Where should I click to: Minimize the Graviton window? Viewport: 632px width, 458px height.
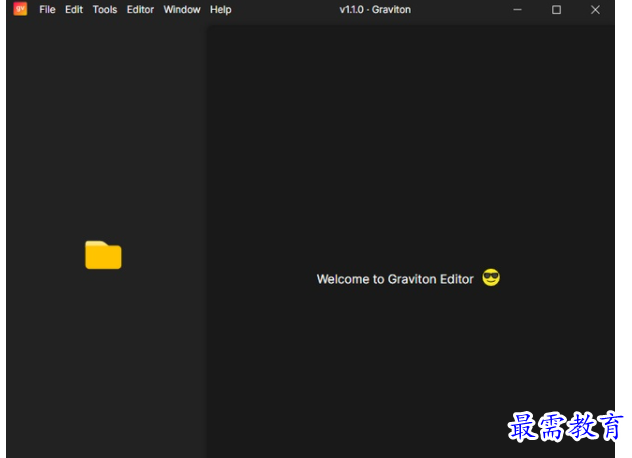pos(518,10)
